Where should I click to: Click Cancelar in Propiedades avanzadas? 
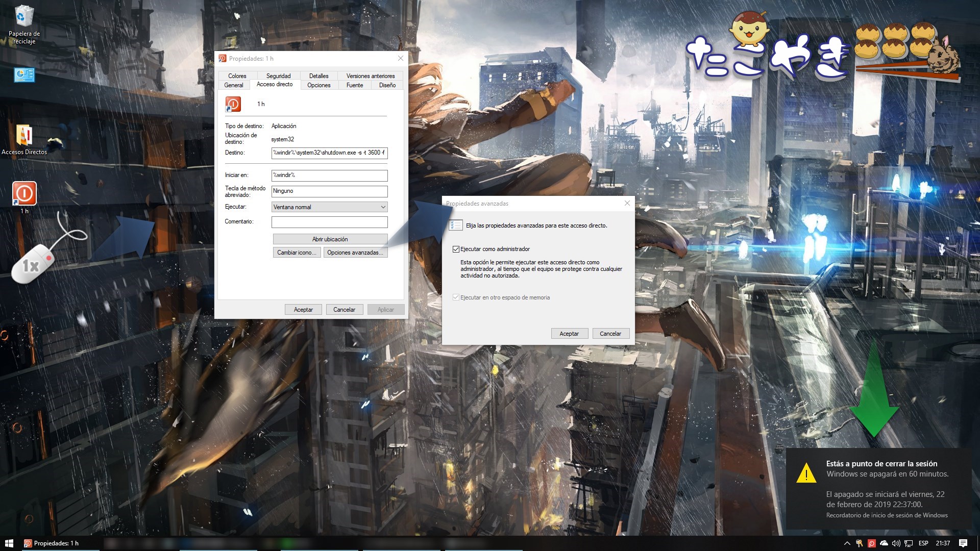coord(610,334)
